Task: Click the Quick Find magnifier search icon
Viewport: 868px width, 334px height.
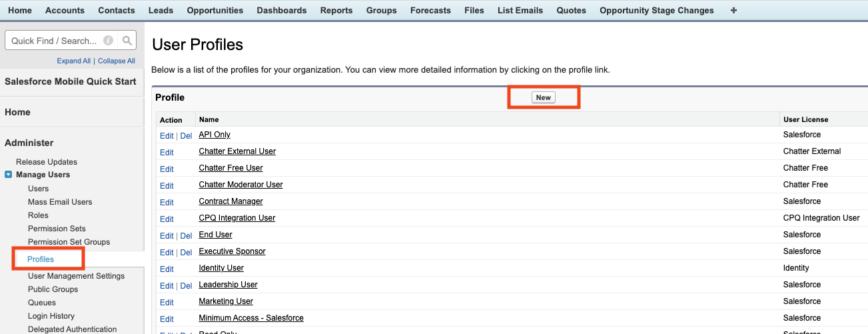Action: click(128, 41)
